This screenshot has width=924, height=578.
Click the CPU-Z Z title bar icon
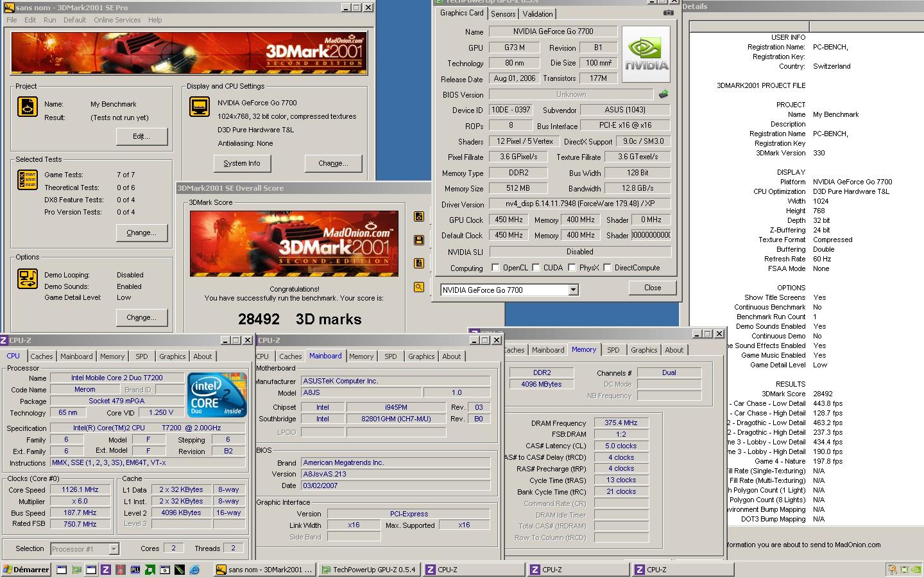pos(4,340)
